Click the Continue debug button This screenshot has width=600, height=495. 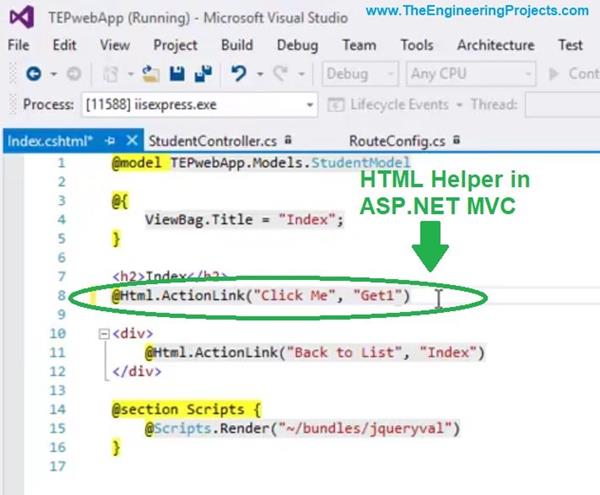click(572, 74)
